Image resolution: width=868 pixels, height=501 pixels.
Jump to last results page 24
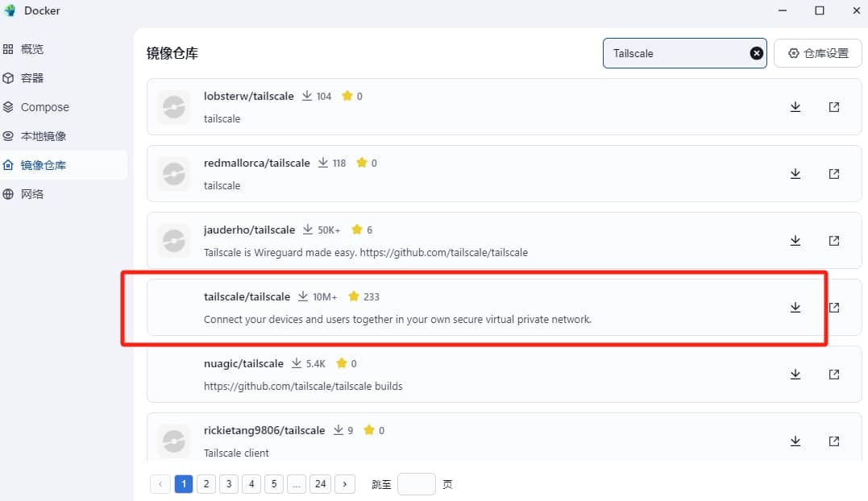coord(321,484)
